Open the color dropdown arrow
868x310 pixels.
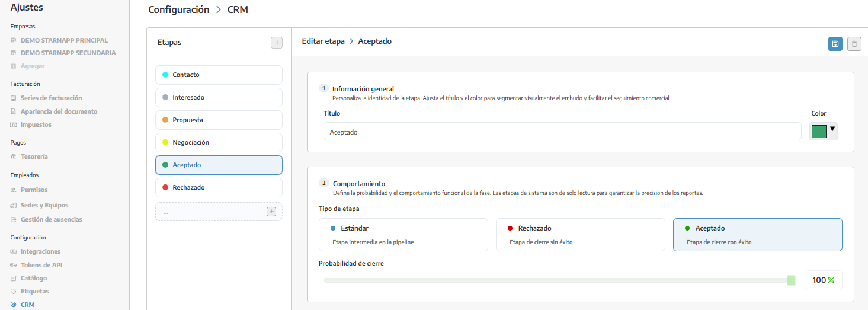pyautogui.click(x=832, y=129)
